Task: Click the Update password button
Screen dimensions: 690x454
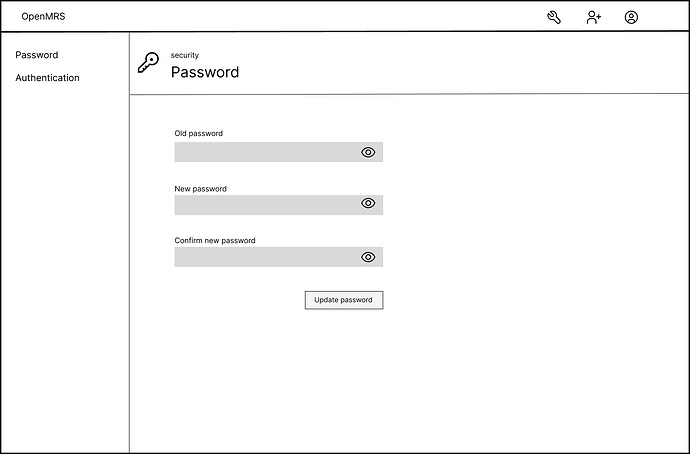Action: tap(344, 300)
